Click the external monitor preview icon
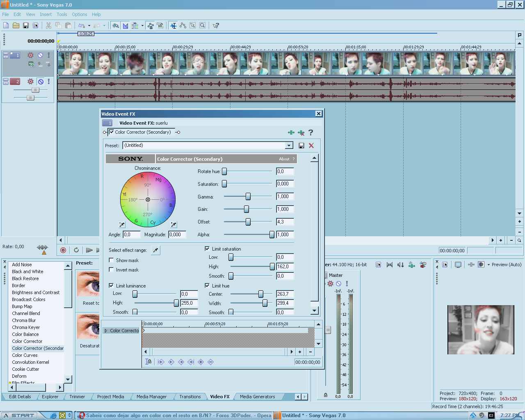The image size is (525, 420). pyautogui.click(x=458, y=265)
